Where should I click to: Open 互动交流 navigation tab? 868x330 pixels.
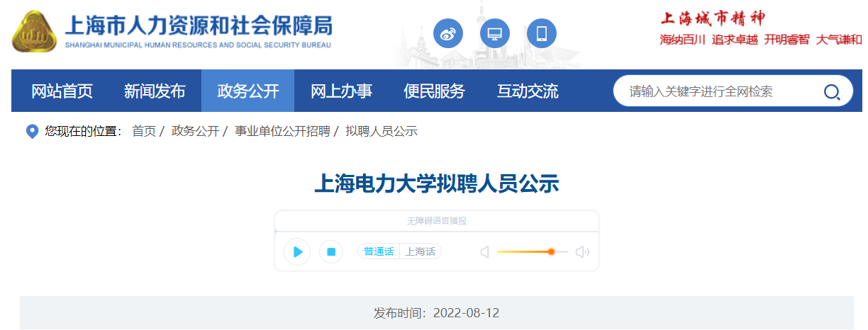[x=527, y=91]
